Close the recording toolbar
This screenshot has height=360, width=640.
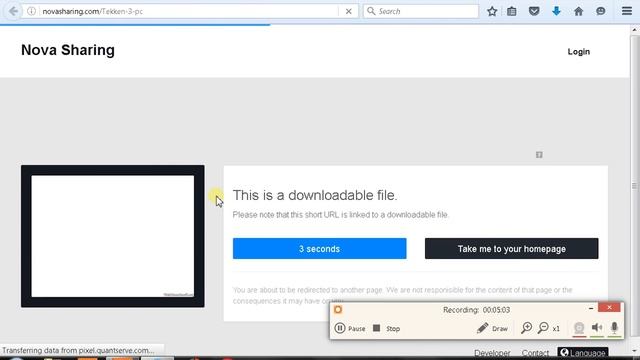[x=609, y=307]
